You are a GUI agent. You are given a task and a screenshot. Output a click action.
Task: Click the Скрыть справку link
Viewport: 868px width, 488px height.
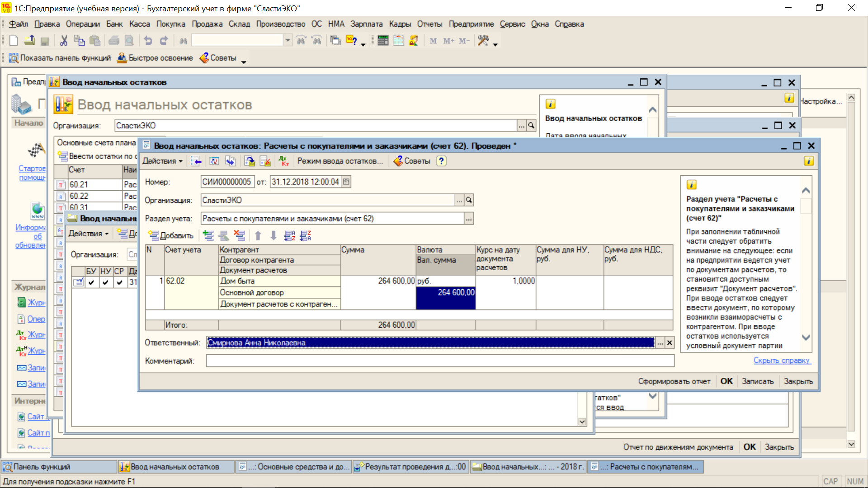782,360
